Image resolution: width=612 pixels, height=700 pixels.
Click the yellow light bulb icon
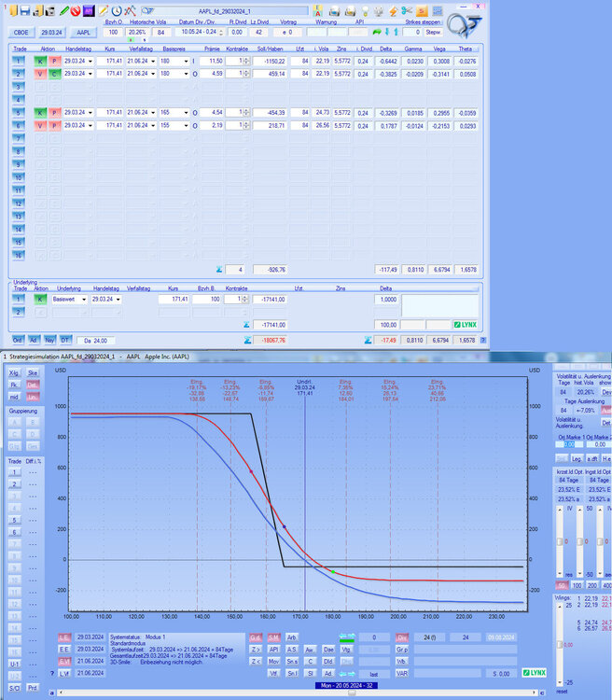(x=365, y=11)
